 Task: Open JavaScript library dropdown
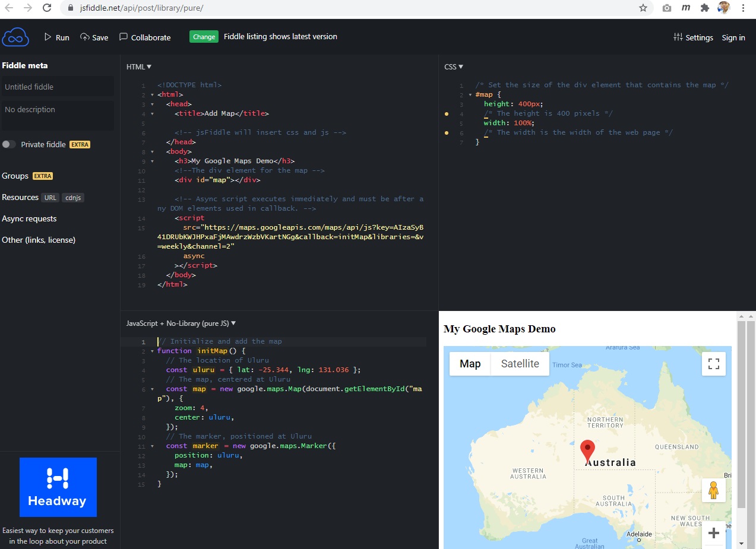(181, 323)
